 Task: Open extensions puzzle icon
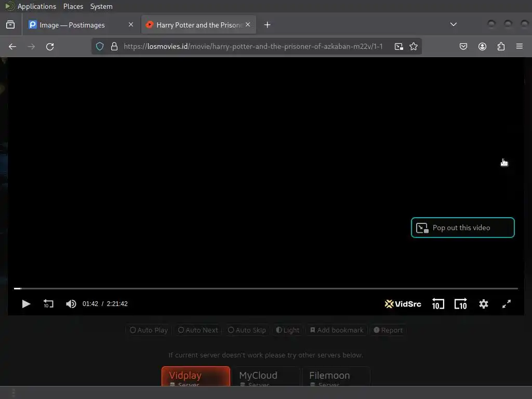pos(501,46)
